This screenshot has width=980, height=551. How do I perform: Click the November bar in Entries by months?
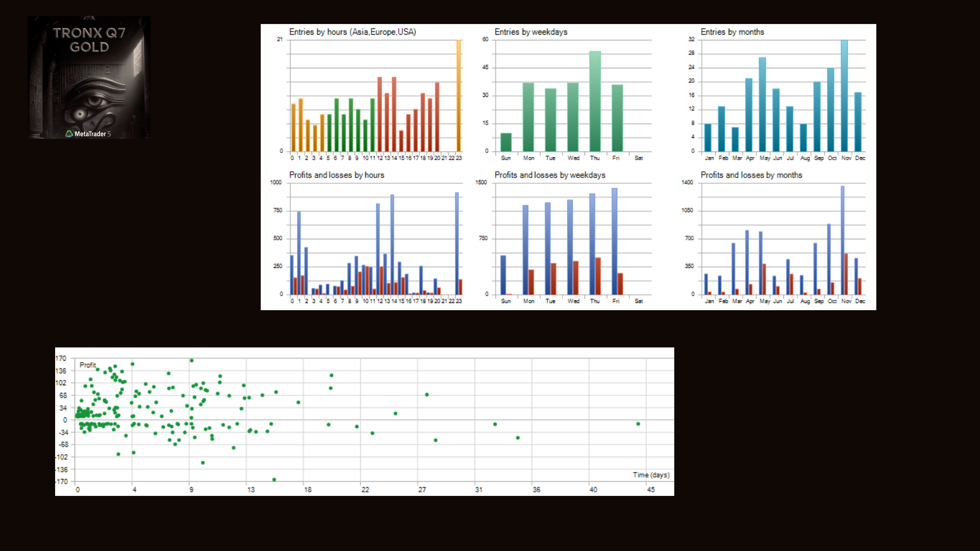[x=844, y=95]
